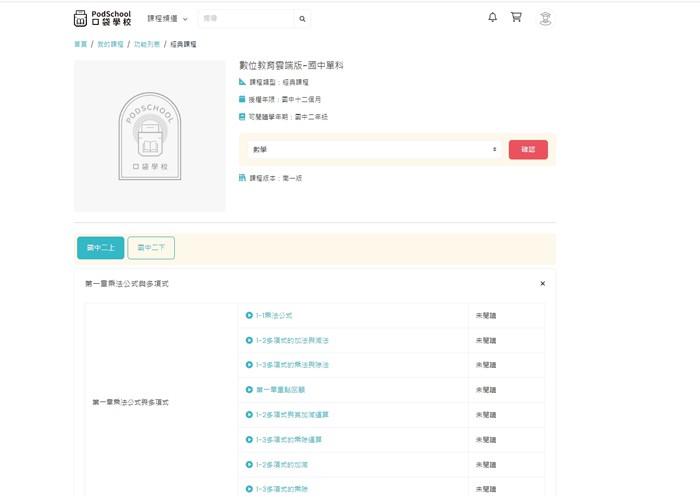Click the user avatar icon
This screenshot has width=700, height=497.
pos(545,18)
